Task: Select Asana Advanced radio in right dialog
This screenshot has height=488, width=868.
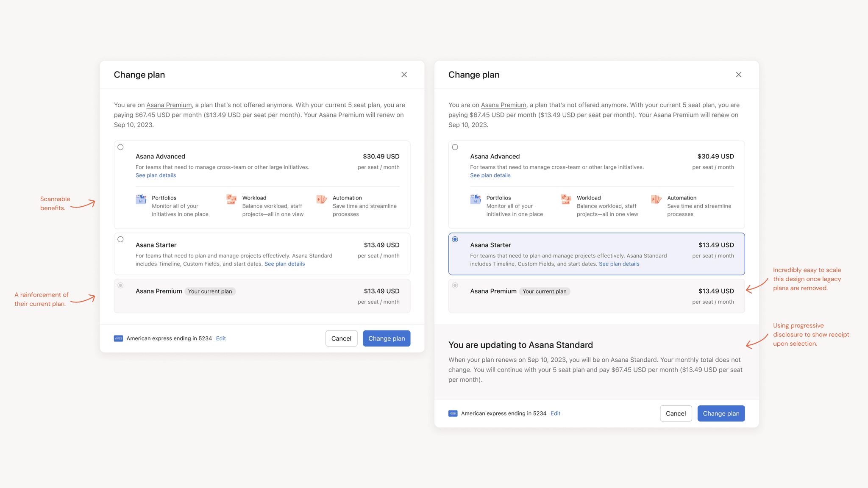Action: [x=455, y=147]
